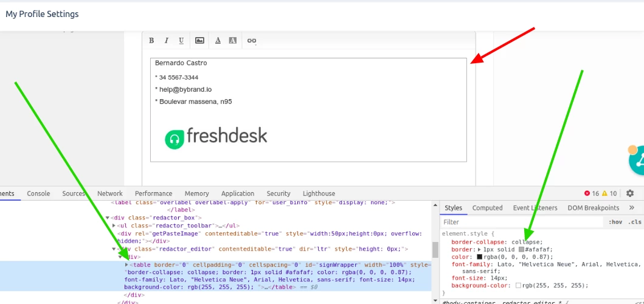Open DevTools settings gear
This screenshot has width=644, height=304.
(630, 193)
